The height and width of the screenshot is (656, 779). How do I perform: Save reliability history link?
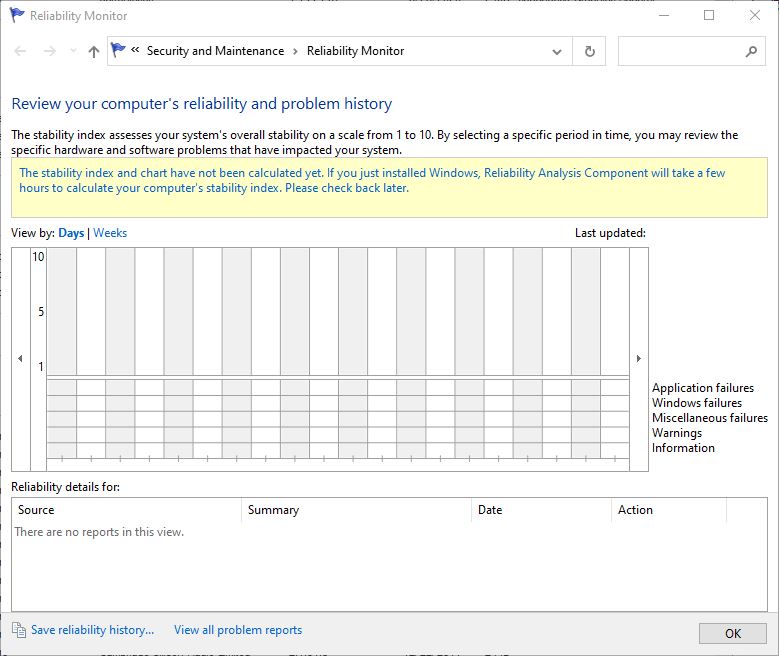[92, 630]
